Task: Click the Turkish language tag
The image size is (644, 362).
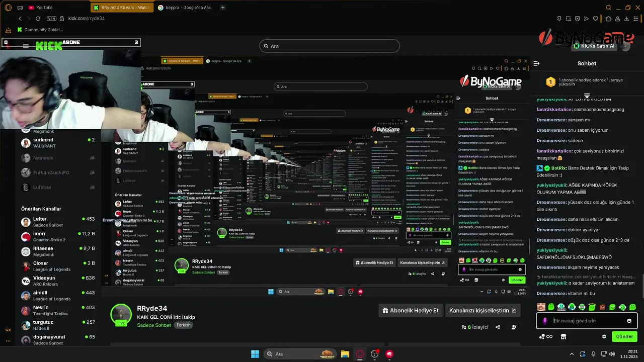Action: click(183, 325)
